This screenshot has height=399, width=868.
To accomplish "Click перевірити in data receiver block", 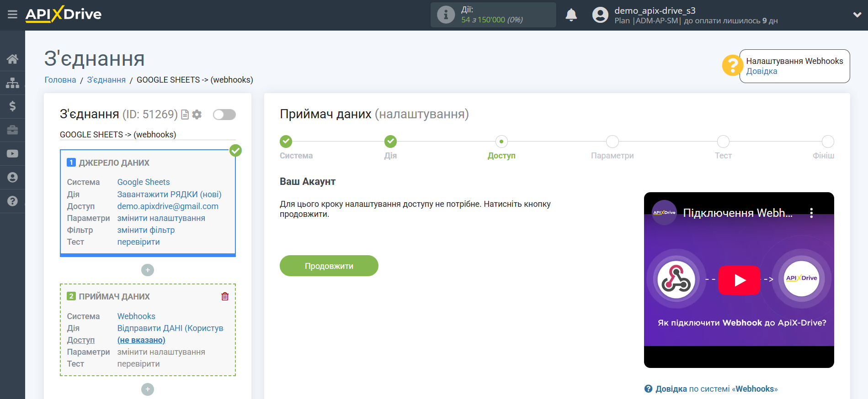I will (138, 364).
